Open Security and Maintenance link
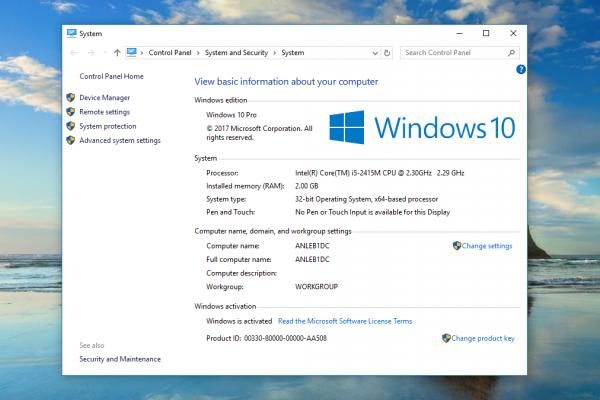Screen dimensions: 600x400 120,359
